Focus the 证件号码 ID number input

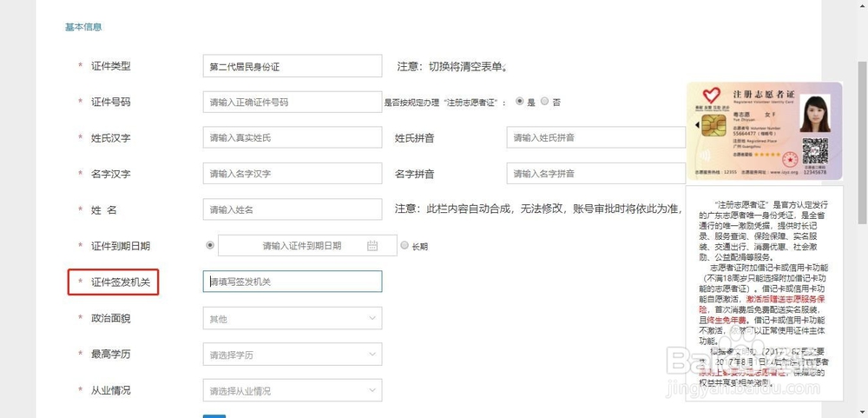[x=292, y=102]
